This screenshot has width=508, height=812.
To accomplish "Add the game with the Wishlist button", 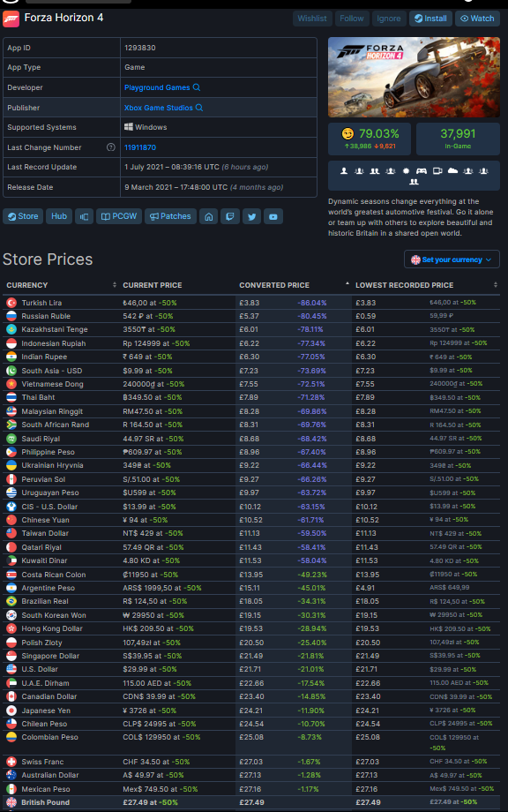I will [312, 19].
